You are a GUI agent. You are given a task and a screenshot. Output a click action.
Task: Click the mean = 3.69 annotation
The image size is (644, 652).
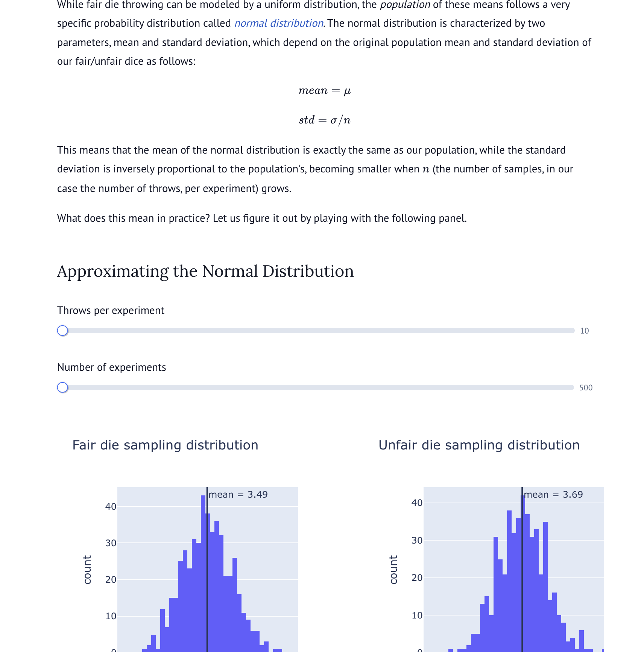pyautogui.click(x=554, y=494)
